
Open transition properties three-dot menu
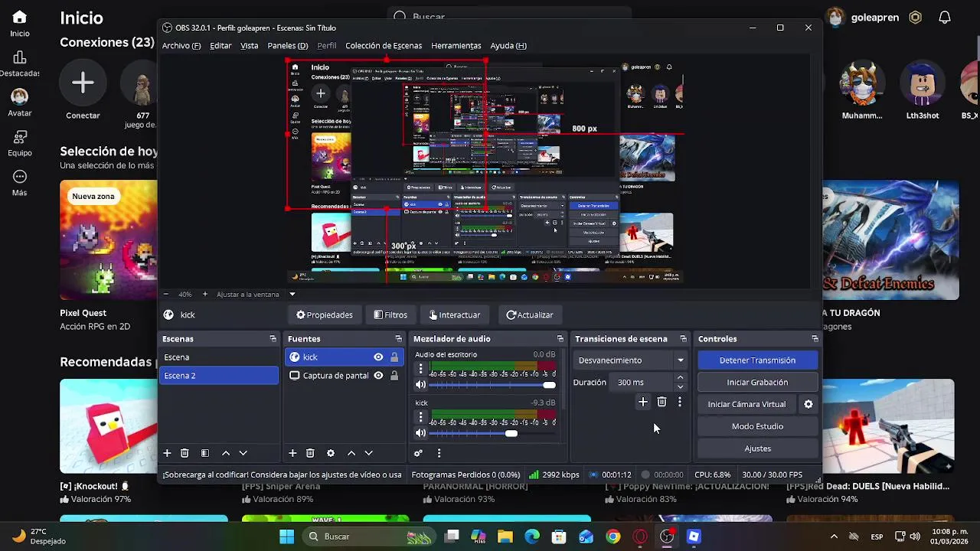[x=679, y=402]
